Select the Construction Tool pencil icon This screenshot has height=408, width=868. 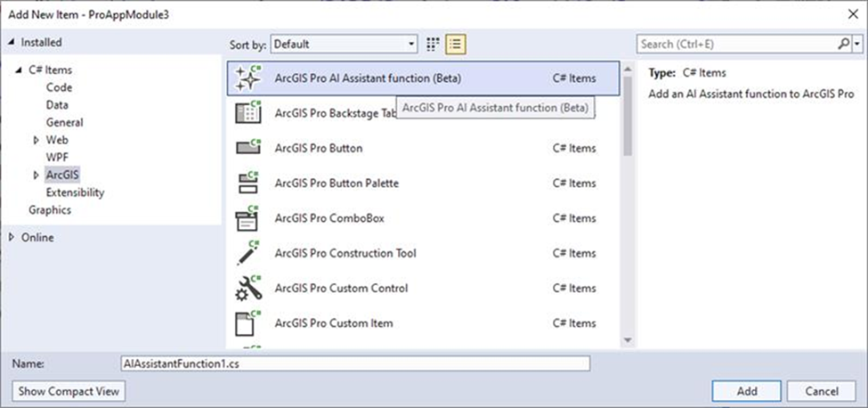(x=247, y=253)
